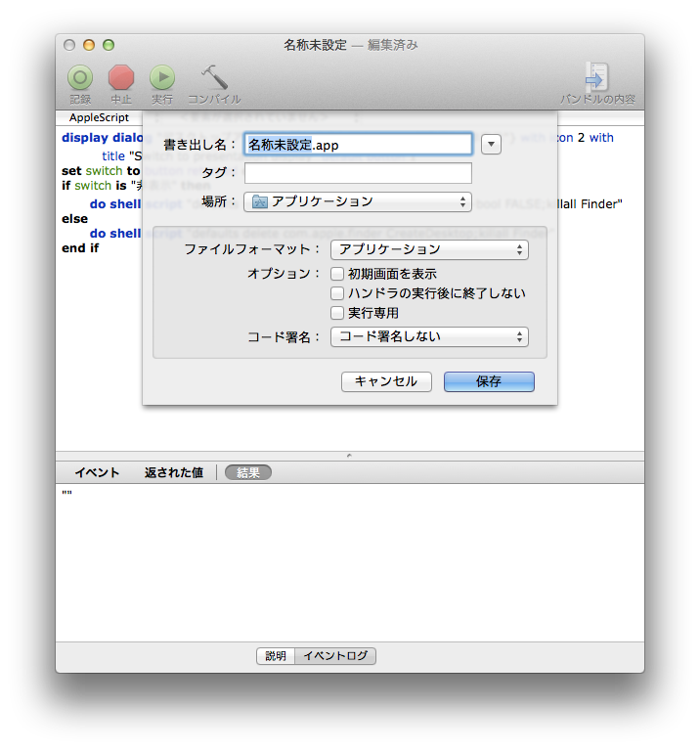Click the キャンセル button
The height and width of the screenshot is (750, 700).
coord(386,381)
